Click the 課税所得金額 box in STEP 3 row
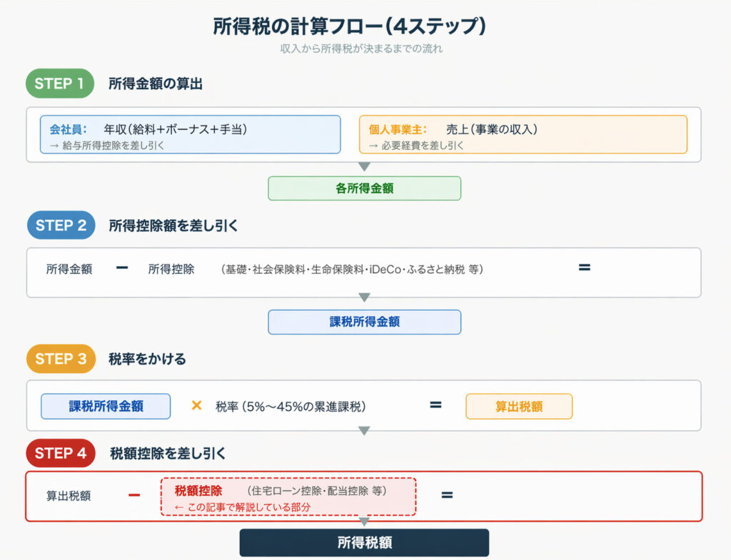Image resolution: width=731 pixels, height=560 pixels. [106, 406]
